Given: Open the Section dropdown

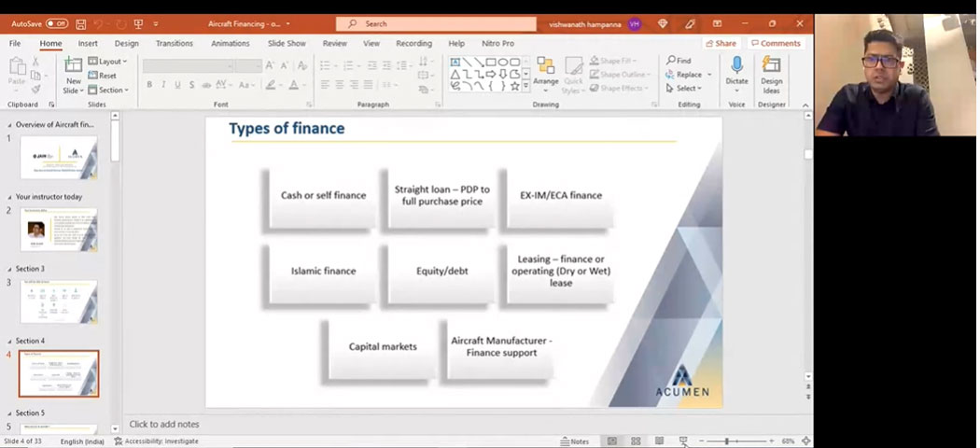Looking at the screenshot, I should [110, 90].
